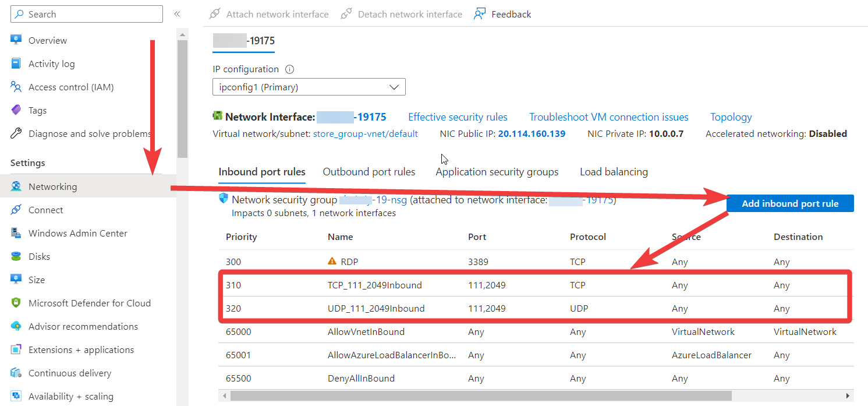Click the Network security group shield icon
The width and height of the screenshot is (868, 406).
223,199
